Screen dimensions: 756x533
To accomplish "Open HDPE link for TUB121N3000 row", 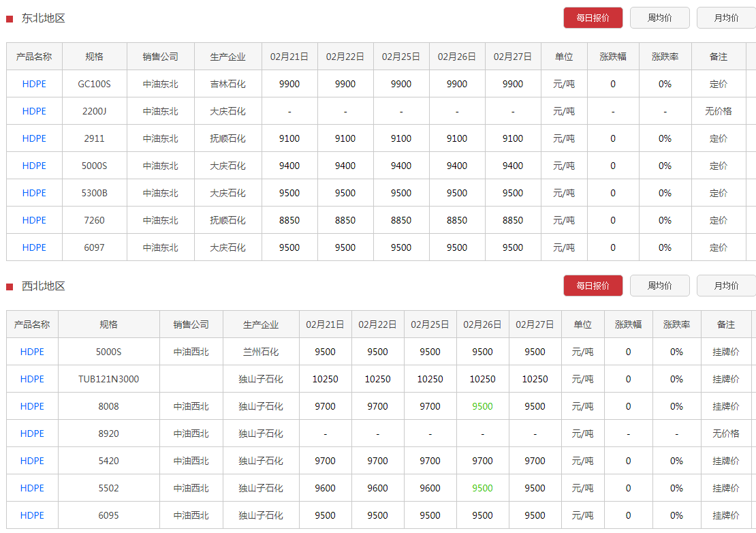I will point(32,379).
